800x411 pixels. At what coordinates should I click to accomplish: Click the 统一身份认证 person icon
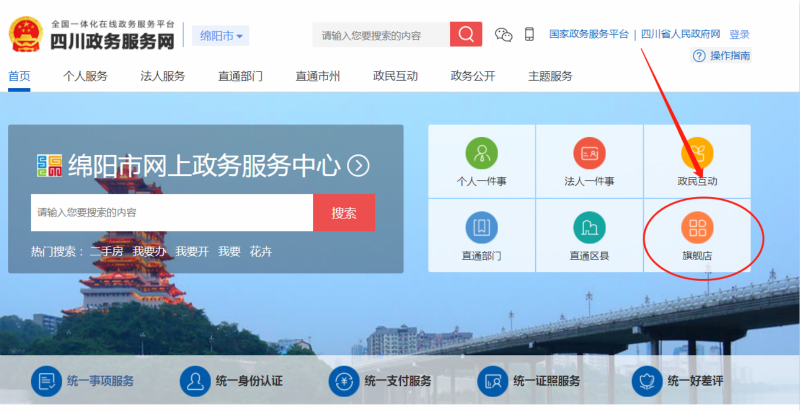click(195, 381)
